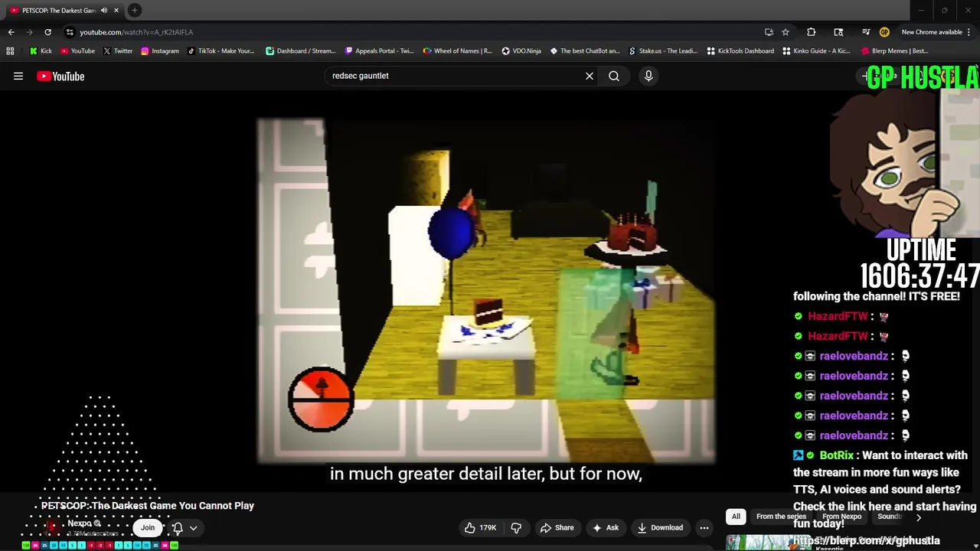
Task: Click the recommended video thumbnail below chips
Action: coord(768,543)
